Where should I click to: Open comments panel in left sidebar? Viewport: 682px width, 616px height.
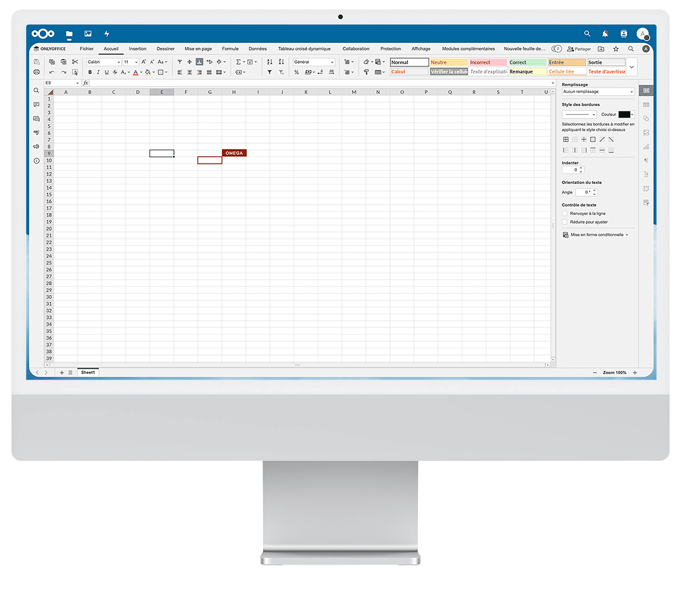[x=37, y=105]
